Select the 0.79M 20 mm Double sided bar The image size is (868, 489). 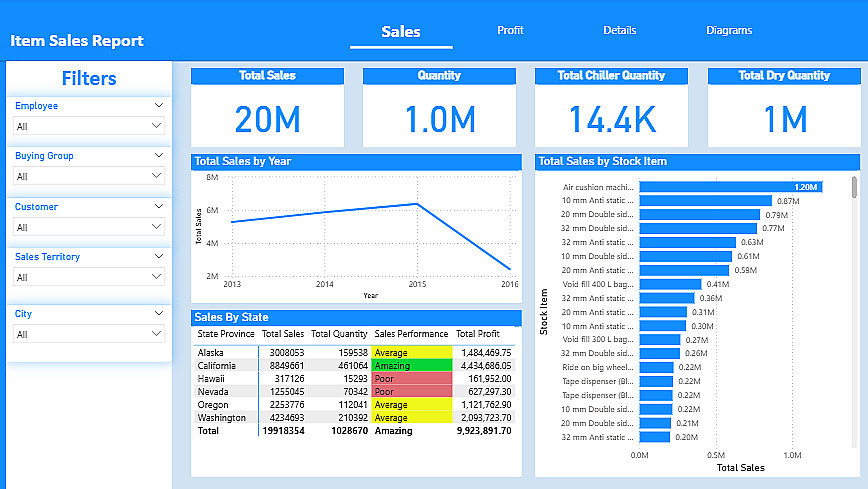[700, 214]
